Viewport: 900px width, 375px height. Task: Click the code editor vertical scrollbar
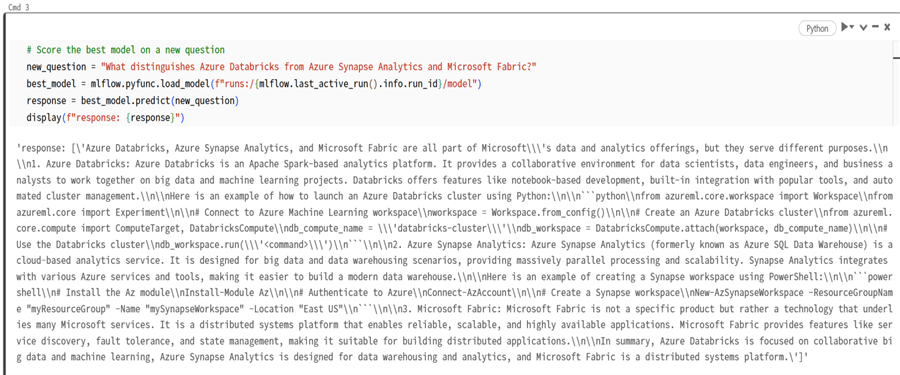tap(896, 83)
